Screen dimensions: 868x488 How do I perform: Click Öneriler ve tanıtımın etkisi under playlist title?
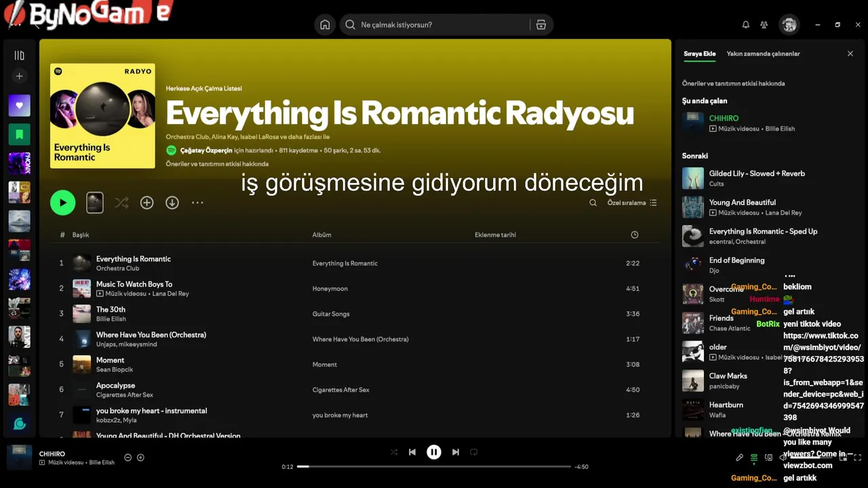click(217, 164)
